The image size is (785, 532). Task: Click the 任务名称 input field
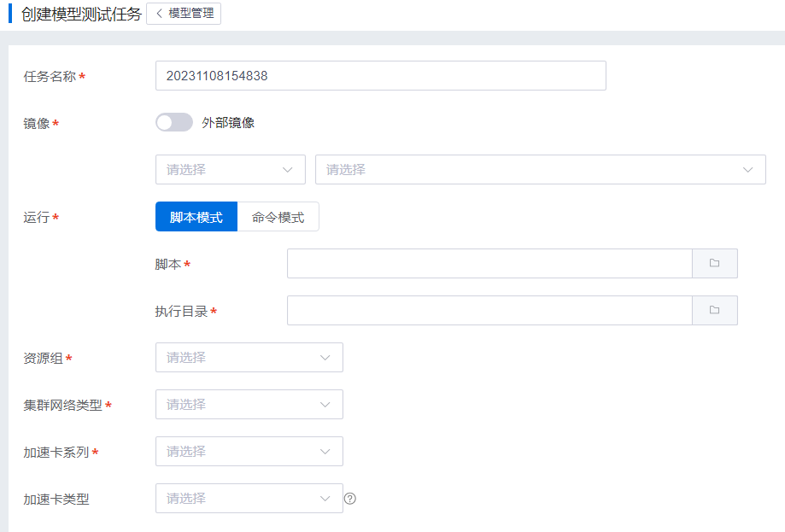380,76
